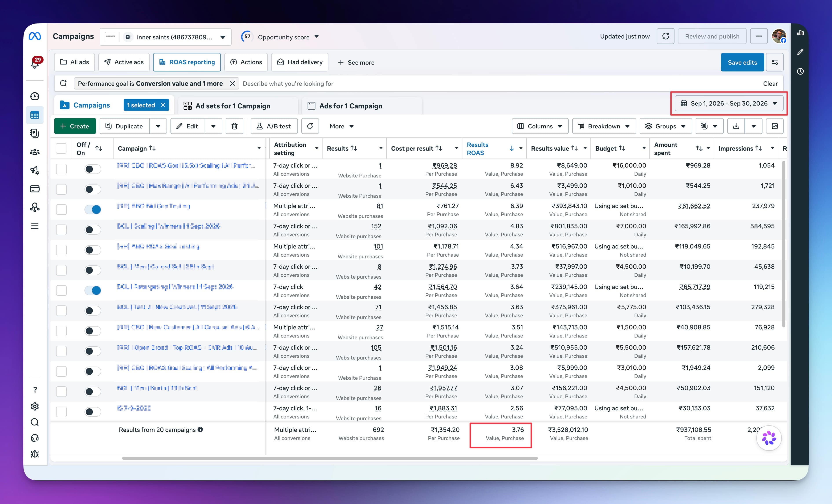Open the clock history icon in right panel
The height and width of the screenshot is (504, 832).
pyautogui.click(x=800, y=71)
